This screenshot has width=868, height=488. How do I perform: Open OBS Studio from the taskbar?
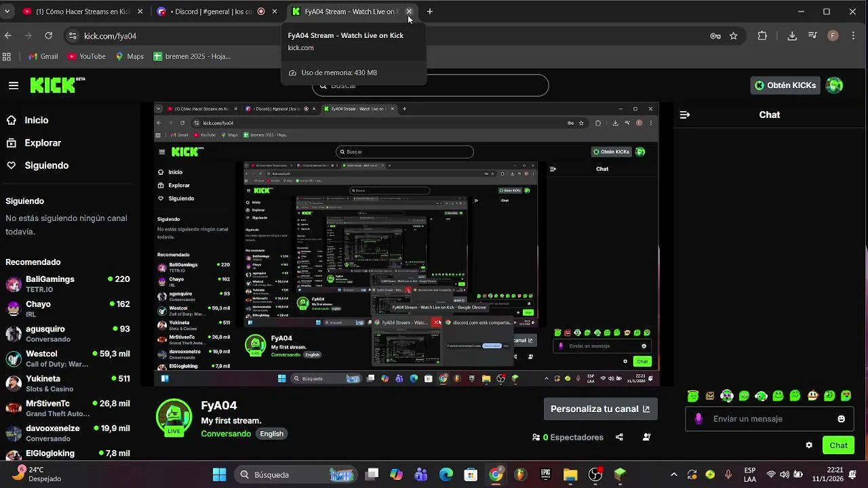595,474
